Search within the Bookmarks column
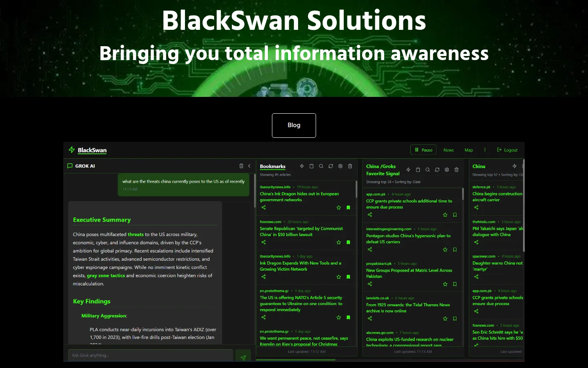The width and height of the screenshot is (588, 368). click(321, 166)
